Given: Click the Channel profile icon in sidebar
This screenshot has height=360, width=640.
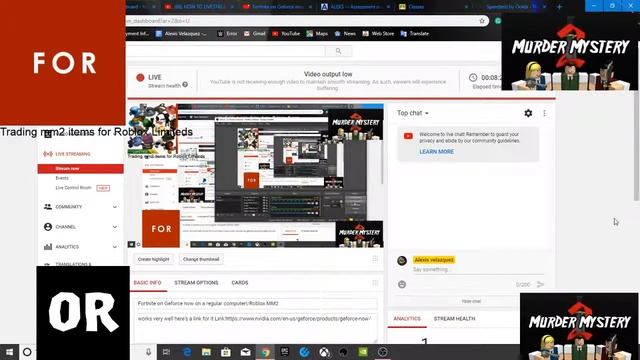Looking at the screenshot, I should [x=48, y=227].
